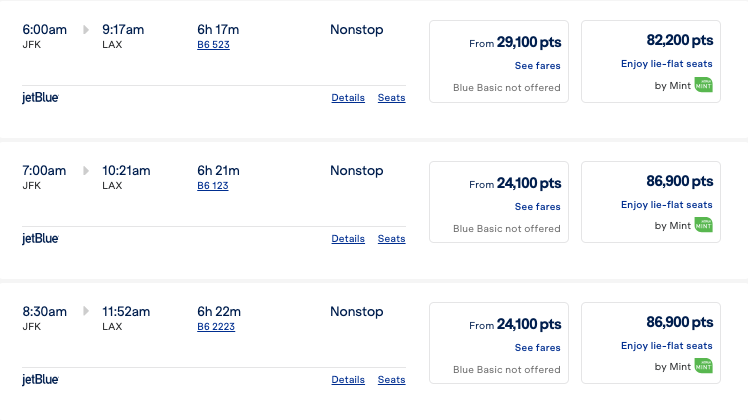
Task: Click the Mint badge icon on the 6:00am flight
Action: tap(704, 85)
